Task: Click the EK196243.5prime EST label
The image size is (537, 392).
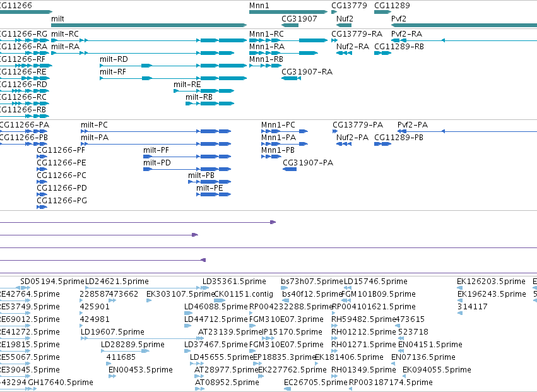Action: click(x=492, y=294)
